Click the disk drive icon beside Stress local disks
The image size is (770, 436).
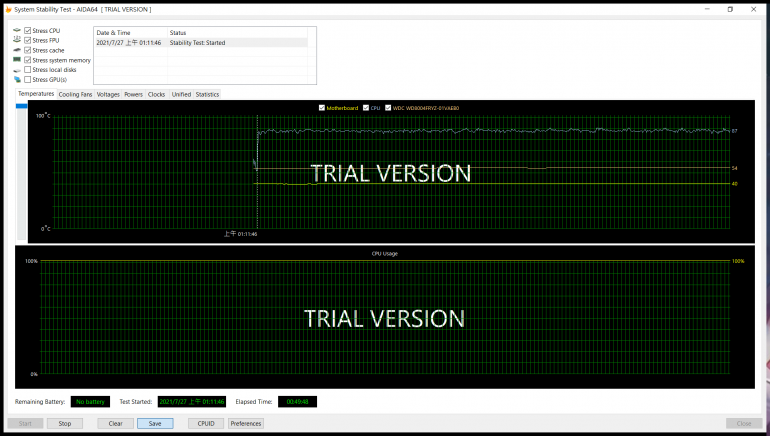point(17,70)
